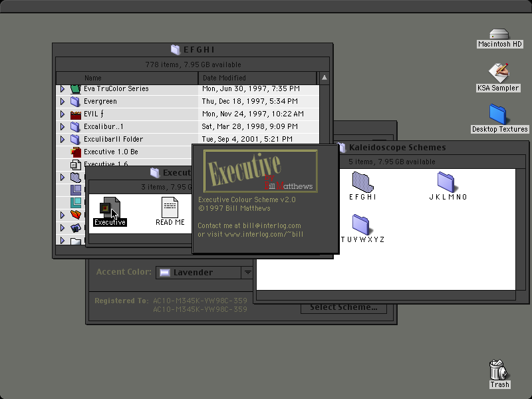Click the date "Tue, Sep 4, 2001, 5:21 PM"
Screen dimensions: 532x399
pyautogui.click(x=247, y=139)
